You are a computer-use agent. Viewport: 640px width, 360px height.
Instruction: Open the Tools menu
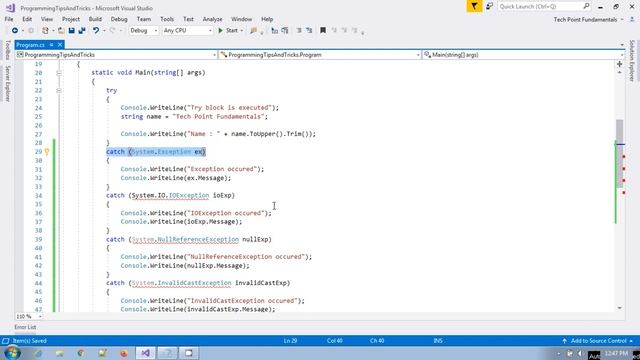tap(167, 19)
